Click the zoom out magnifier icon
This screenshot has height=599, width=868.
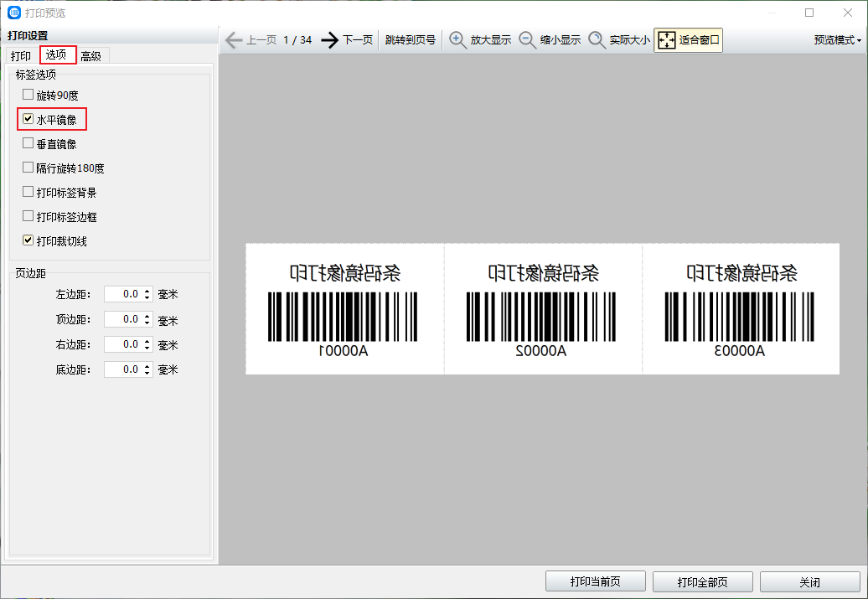point(527,40)
